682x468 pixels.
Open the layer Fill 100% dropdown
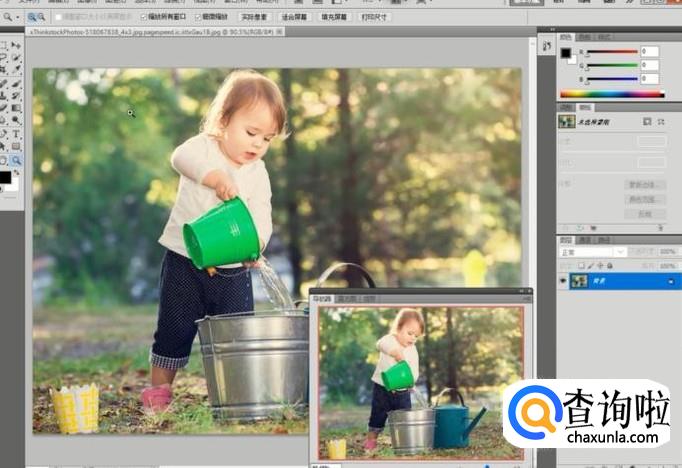(668, 265)
